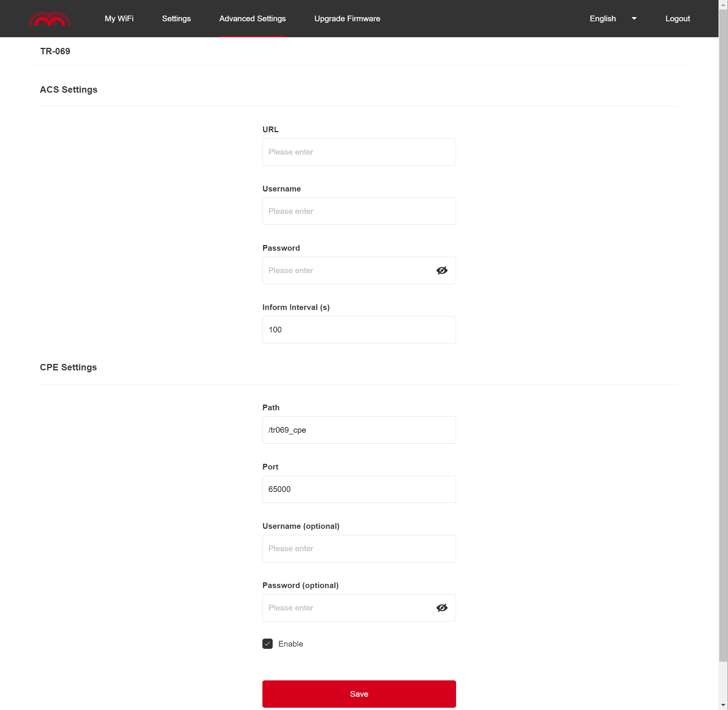Switch to the Settings tab
728x710 pixels.
pyautogui.click(x=176, y=19)
